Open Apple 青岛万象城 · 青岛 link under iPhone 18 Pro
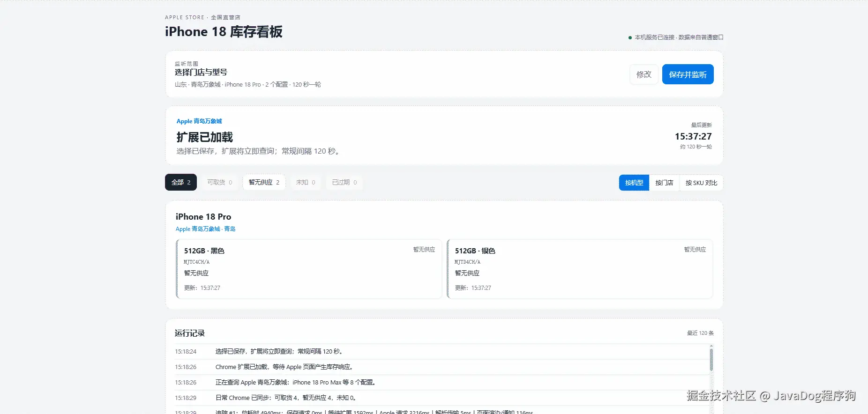 pos(205,229)
